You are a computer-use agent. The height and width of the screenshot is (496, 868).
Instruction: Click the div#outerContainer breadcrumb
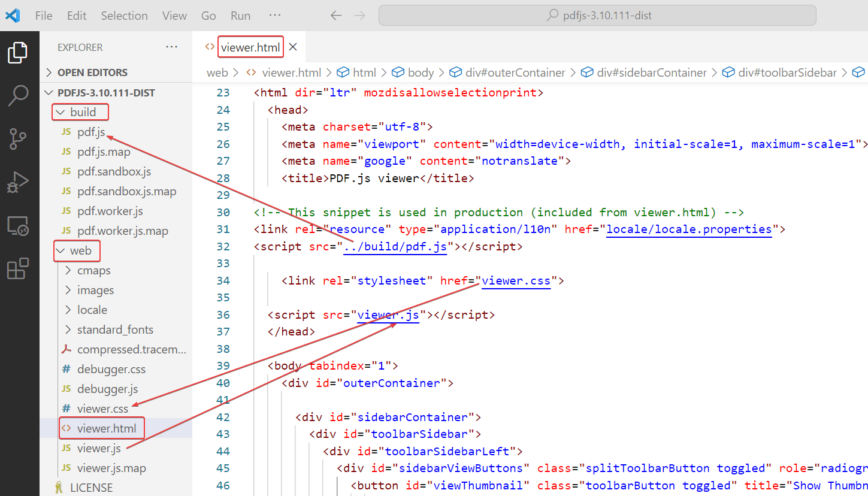click(x=507, y=72)
